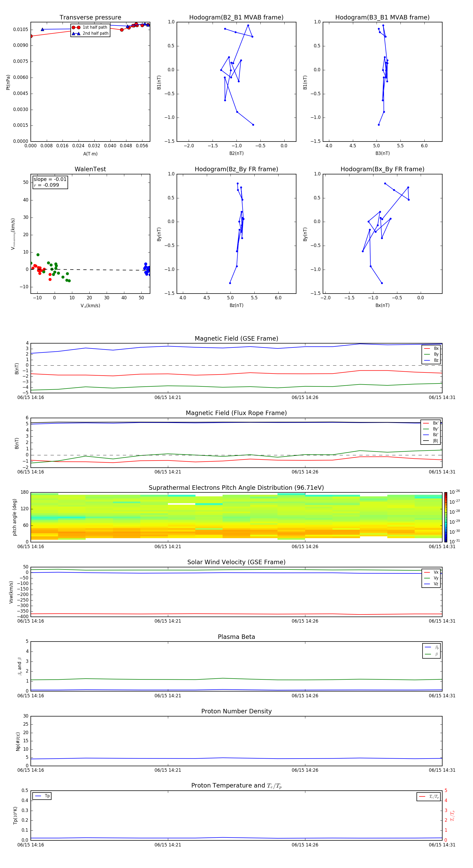
Task: Click the Proton Number Density title
Action: click(x=236, y=711)
